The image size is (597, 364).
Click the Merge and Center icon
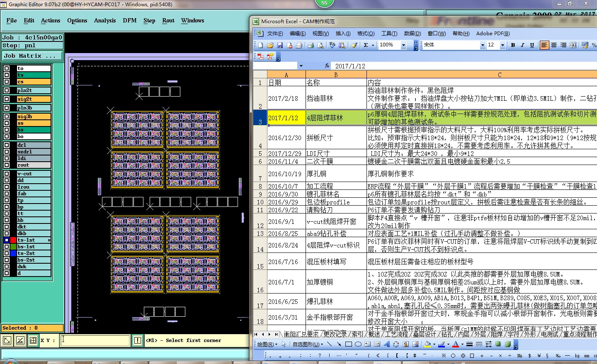tap(573, 45)
